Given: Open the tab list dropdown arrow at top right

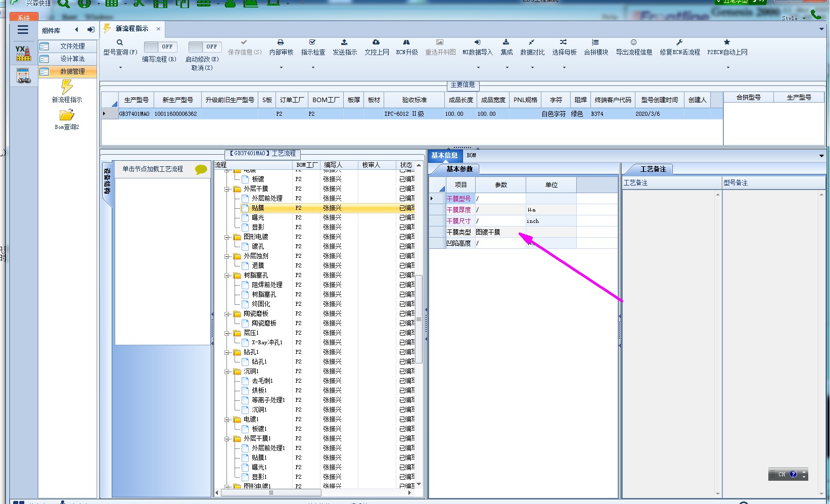Looking at the screenshot, I should coord(821,29).
